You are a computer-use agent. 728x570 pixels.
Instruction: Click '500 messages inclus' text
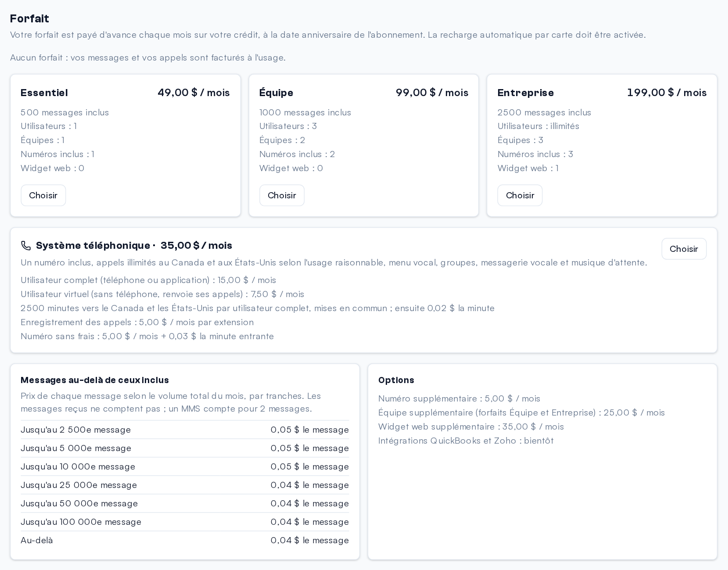pyautogui.click(x=65, y=112)
